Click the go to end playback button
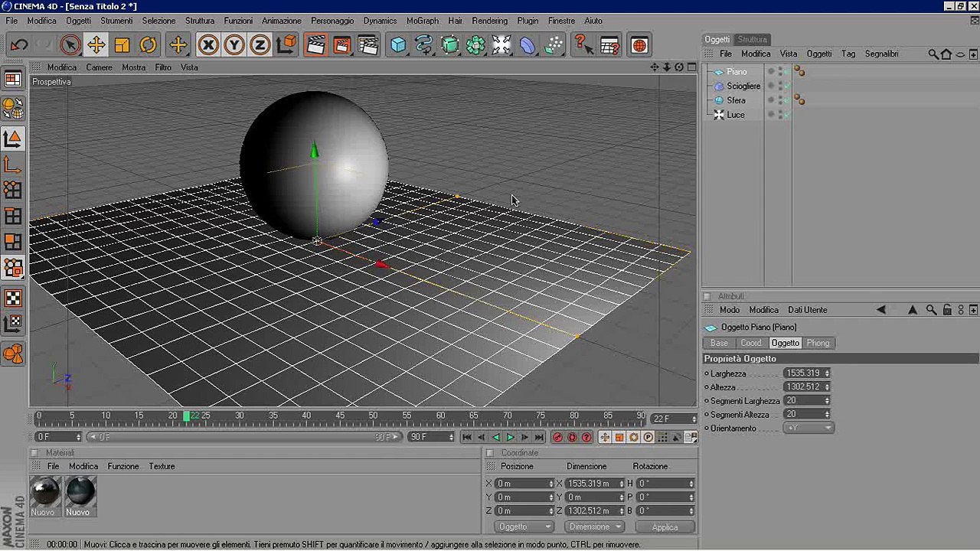The image size is (980, 551). [539, 437]
